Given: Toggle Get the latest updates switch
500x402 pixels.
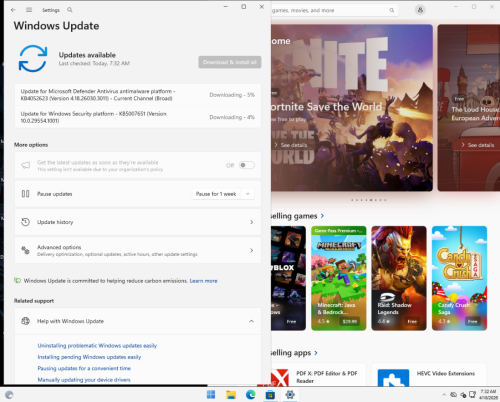Looking at the screenshot, I should (x=247, y=165).
